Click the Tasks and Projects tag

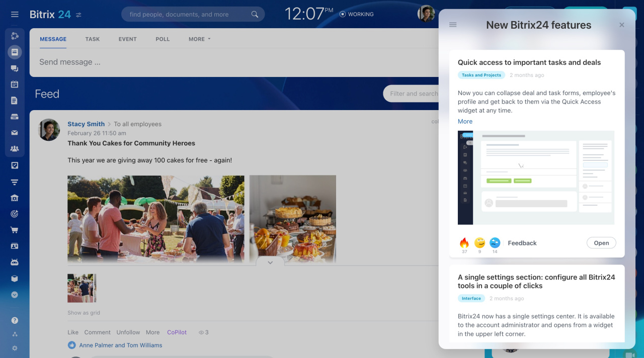pos(481,75)
